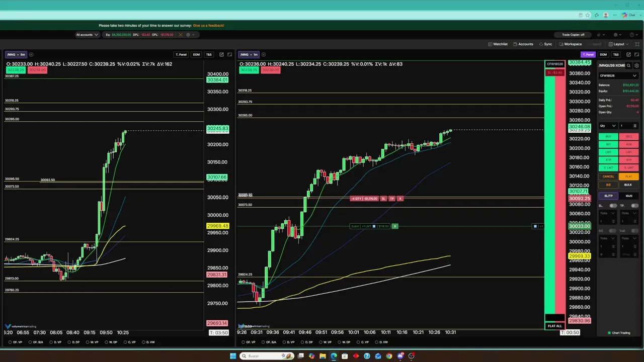The width and height of the screenshot is (644, 362).
Task: Open the Workspace menu
Action: pos(570,44)
